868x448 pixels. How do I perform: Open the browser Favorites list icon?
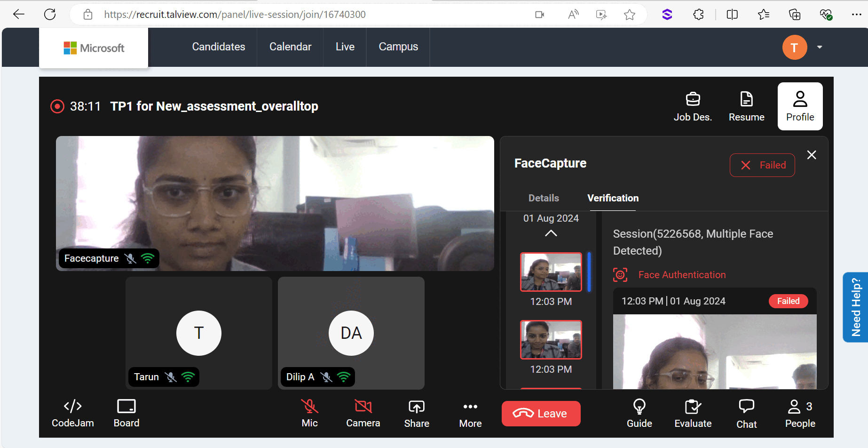764,15
